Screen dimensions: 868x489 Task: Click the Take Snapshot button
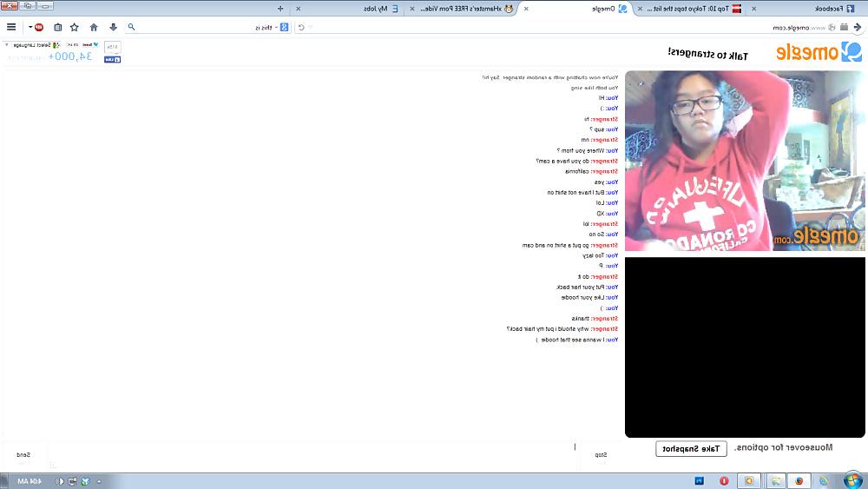[x=691, y=448]
